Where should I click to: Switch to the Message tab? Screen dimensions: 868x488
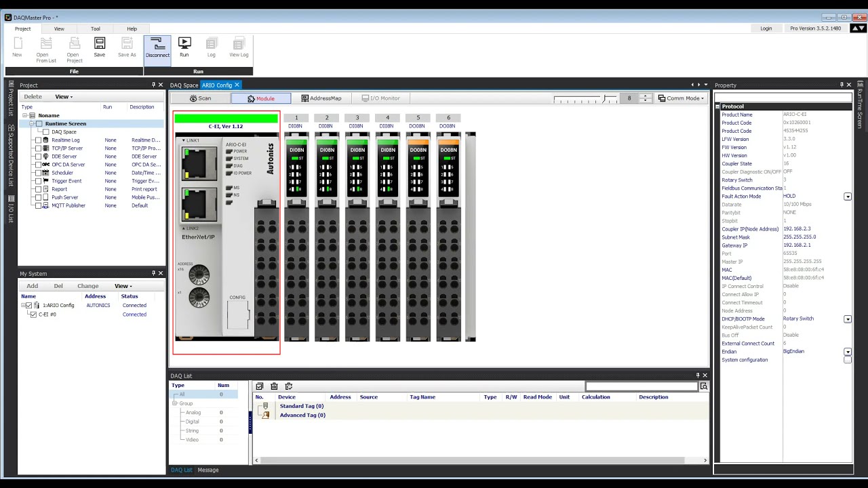[208, 470]
